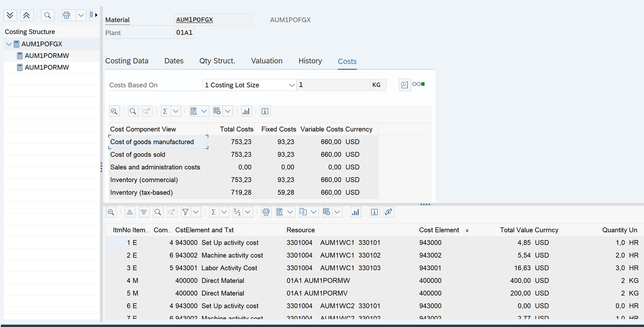Collapse all nodes in Costing Structure
Image resolution: width=644 pixels, height=327 pixels.
26,15
